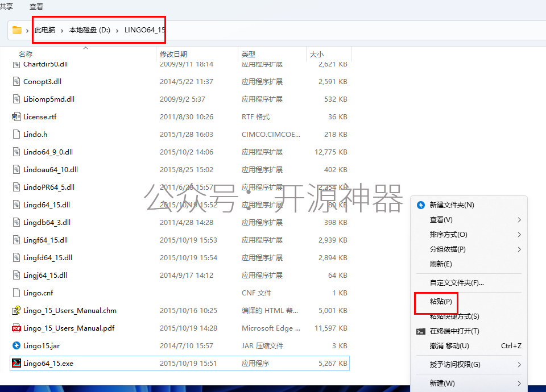
Task: Click the date 2014/9/17 14:12
Action: click(187, 275)
